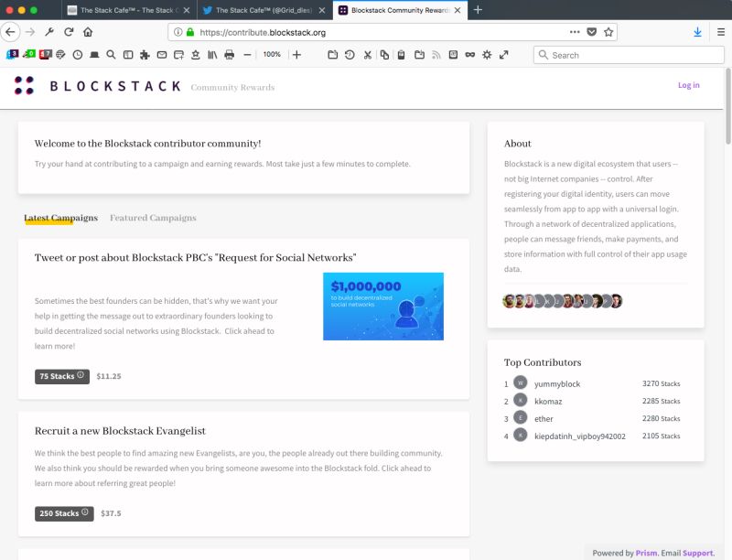Click the Blockstack logo in the page header

point(22,85)
